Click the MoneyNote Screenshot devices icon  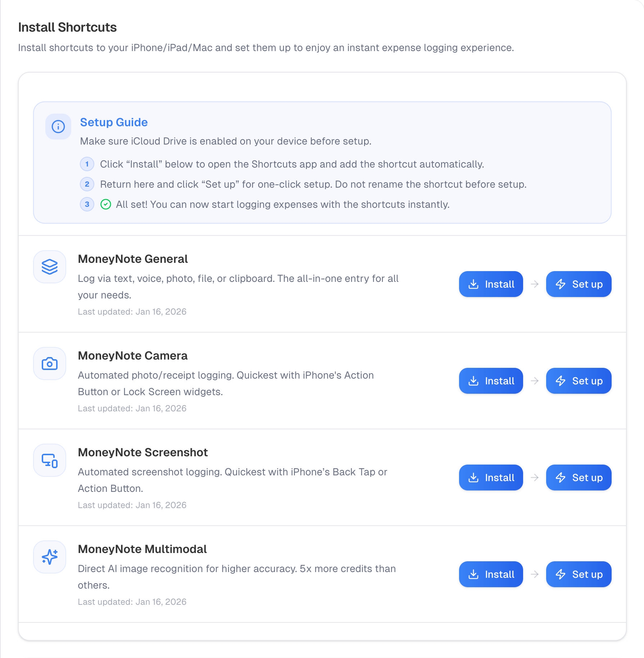pyautogui.click(x=50, y=460)
